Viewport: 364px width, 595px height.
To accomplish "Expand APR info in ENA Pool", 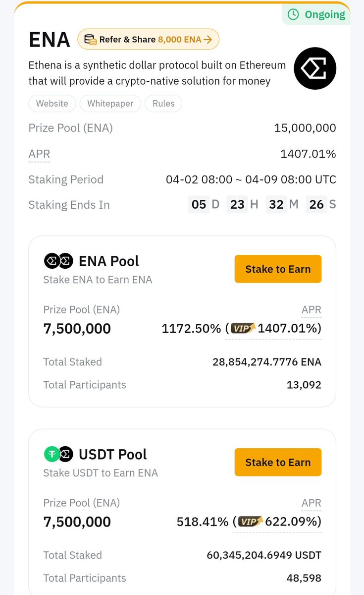I will point(311,310).
